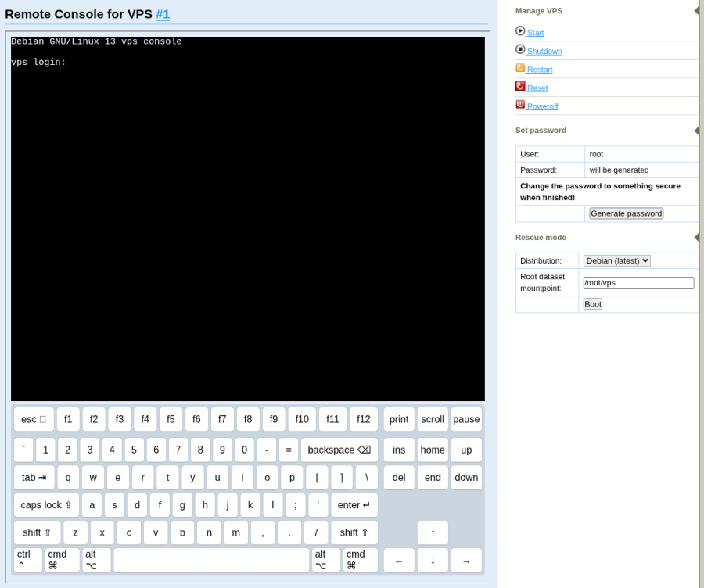Click the Start VPS play icon
704x588 pixels.
pos(520,31)
